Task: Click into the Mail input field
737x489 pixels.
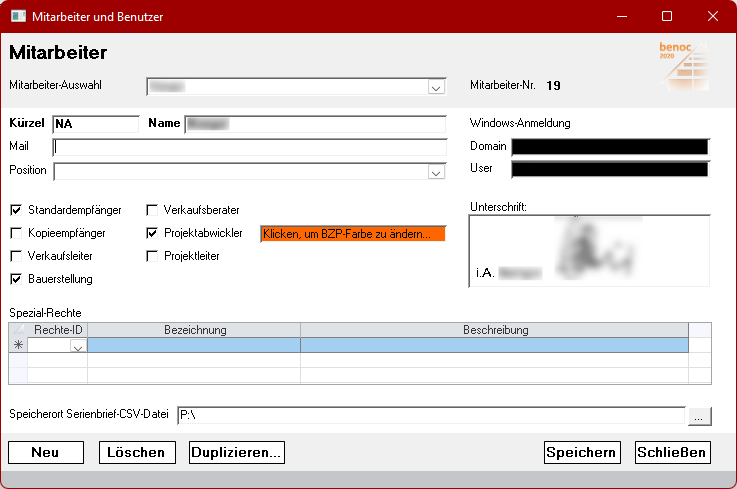Action: (250, 147)
